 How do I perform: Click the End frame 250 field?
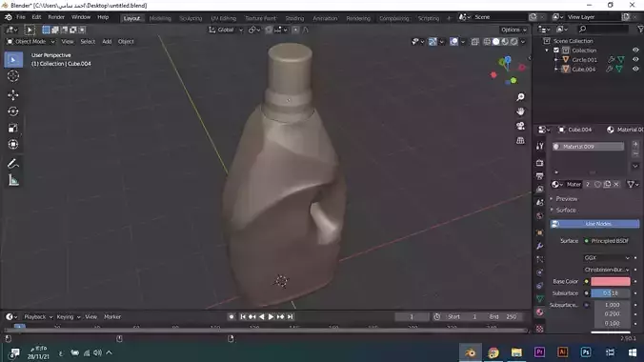click(x=504, y=317)
